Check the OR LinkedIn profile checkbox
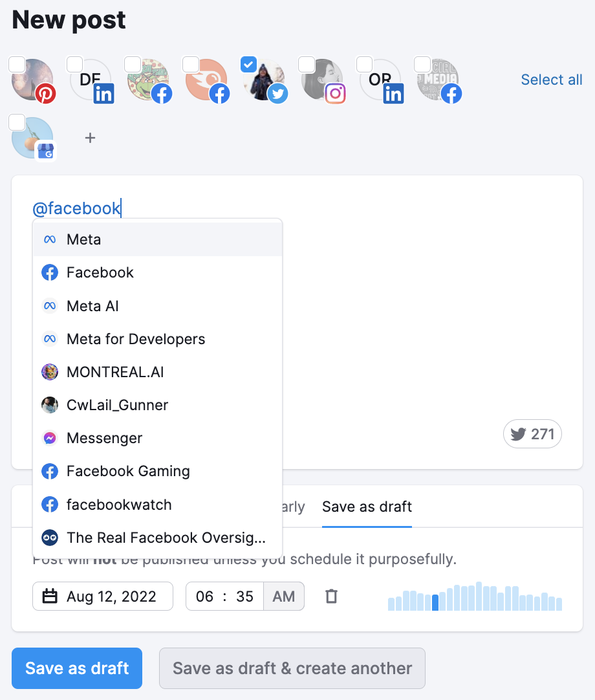Image resolution: width=595 pixels, height=700 pixels. (x=365, y=65)
